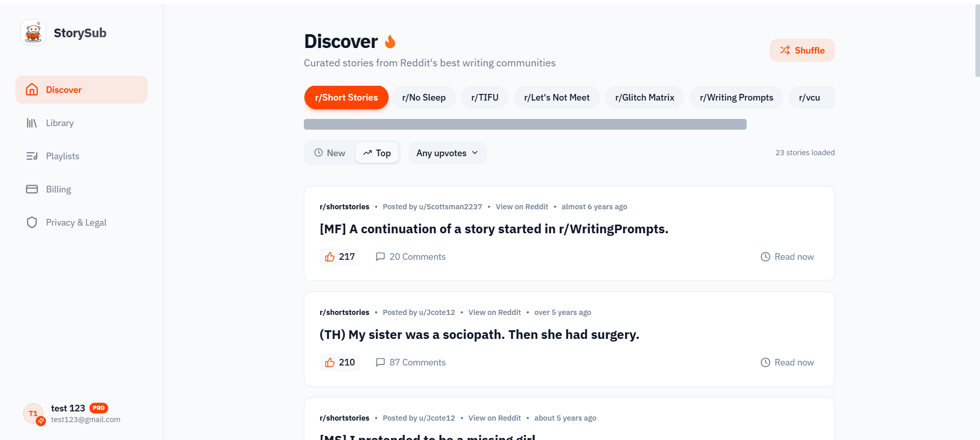The width and height of the screenshot is (980, 440).
Task: Click the Playlists icon in sidebar
Action: pos(32,156)
